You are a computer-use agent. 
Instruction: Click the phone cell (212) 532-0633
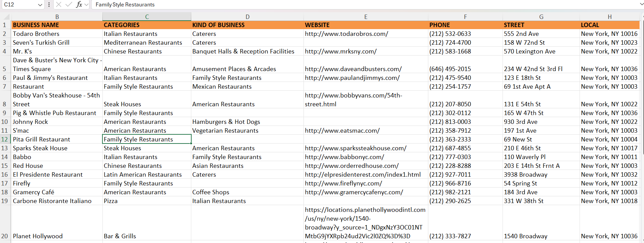tap(465, 34)
